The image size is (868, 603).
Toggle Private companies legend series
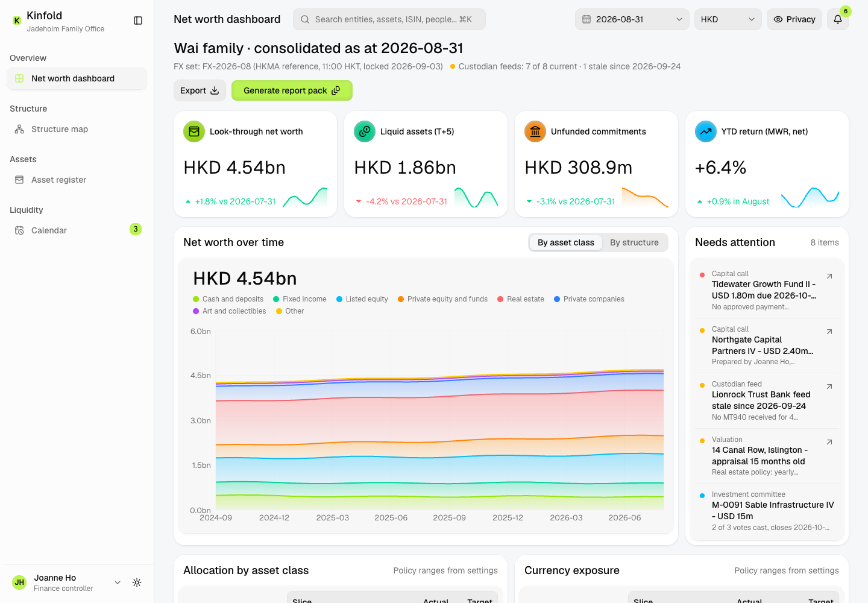click(589, 299)
